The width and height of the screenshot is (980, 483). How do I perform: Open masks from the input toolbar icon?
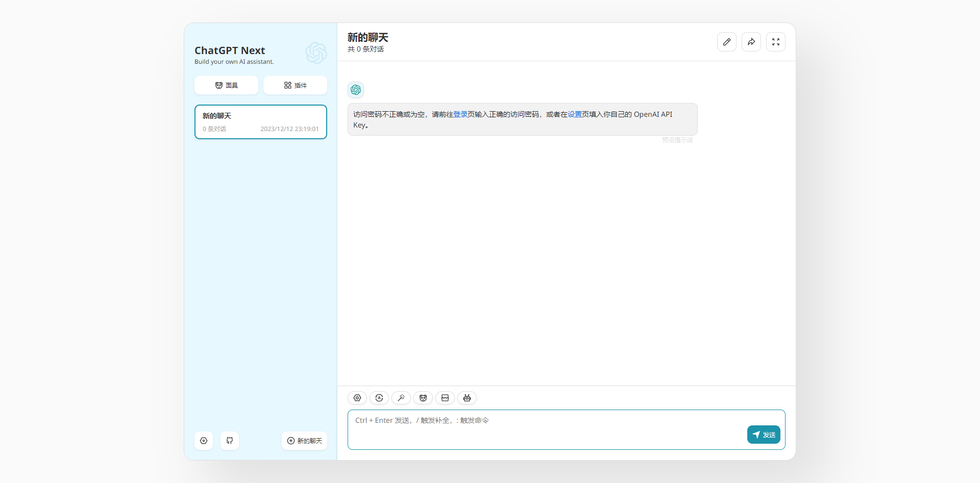click(423, 398)
